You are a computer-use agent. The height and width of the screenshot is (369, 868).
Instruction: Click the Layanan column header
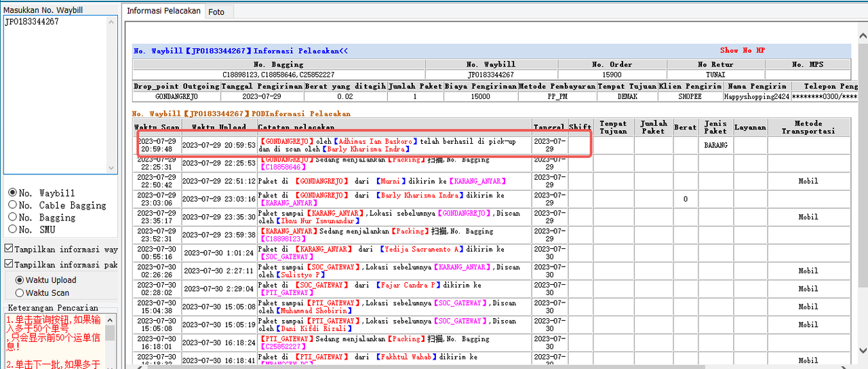click(x=750, y=128)
